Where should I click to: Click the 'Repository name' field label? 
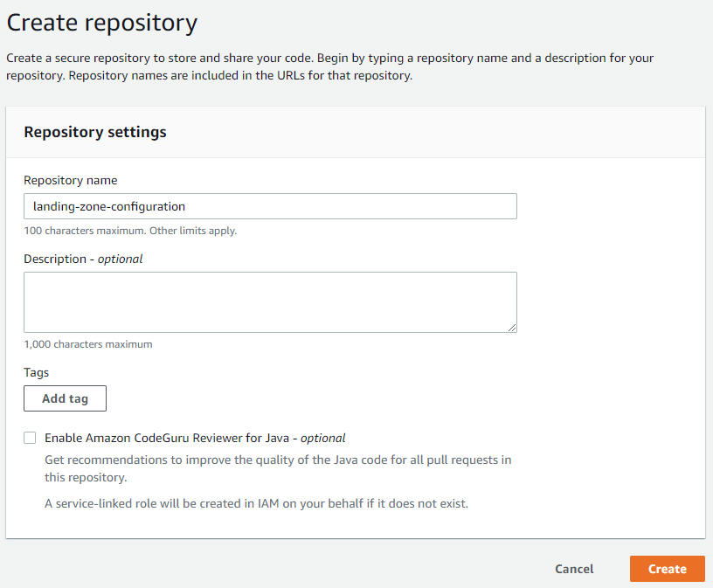click(x=71, y=180)
